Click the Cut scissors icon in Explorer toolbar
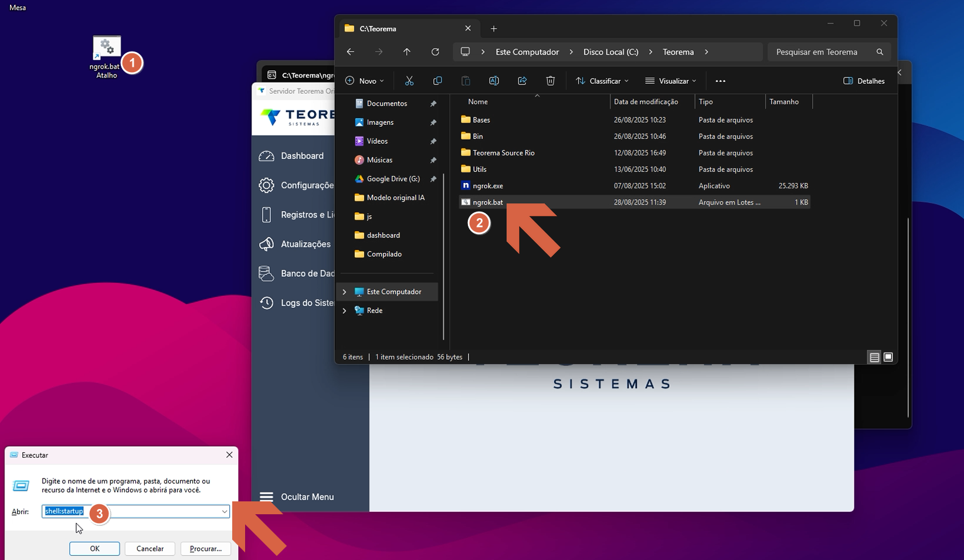The width and height of the screenshot is (964, 560). 409,81
